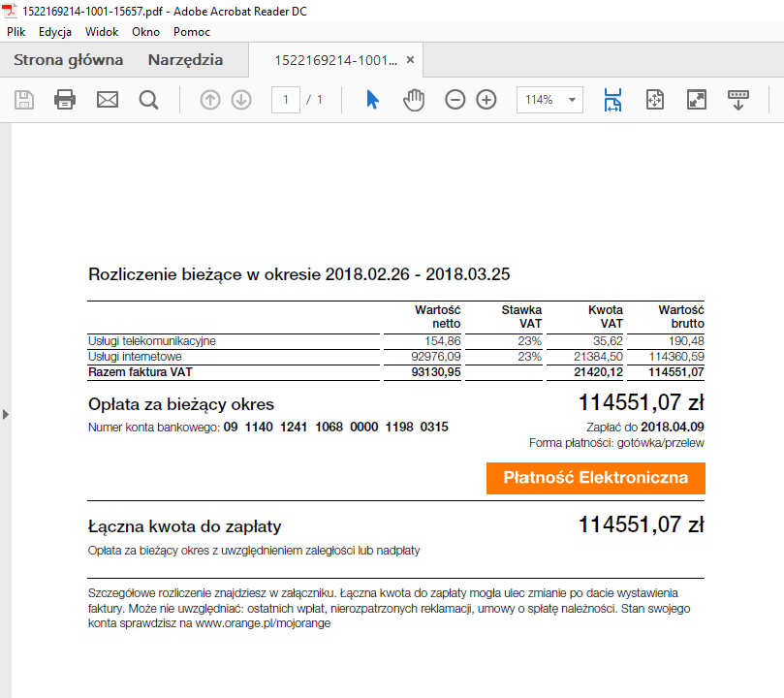The height and width of the screenshot is (698, 784).
Task: Open the Widok menu
Action: tap(102, 32)
